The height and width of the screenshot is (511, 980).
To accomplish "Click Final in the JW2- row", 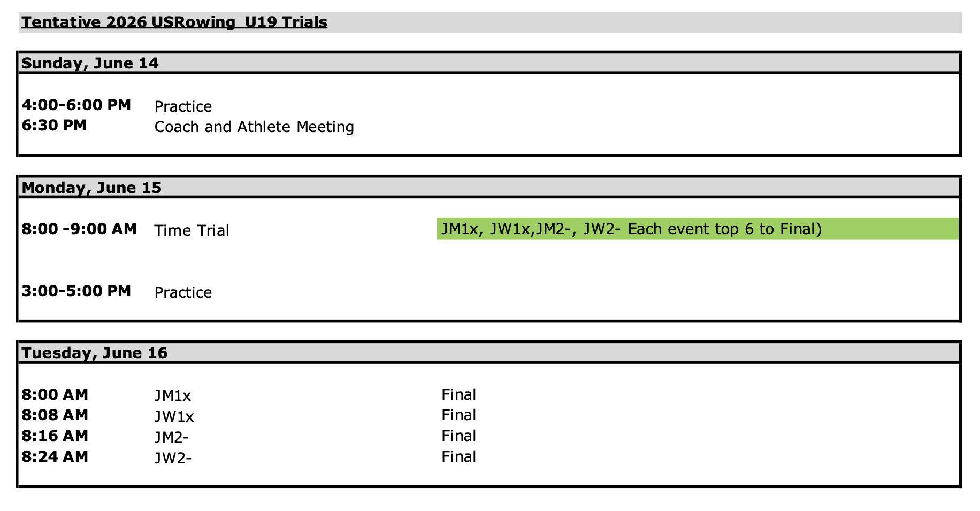I will 458,457.
